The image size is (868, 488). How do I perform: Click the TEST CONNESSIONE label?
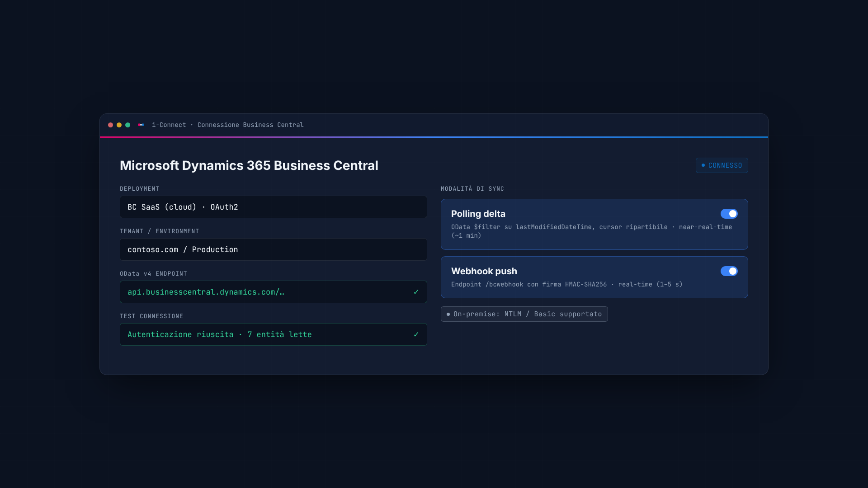click(151, 316)
